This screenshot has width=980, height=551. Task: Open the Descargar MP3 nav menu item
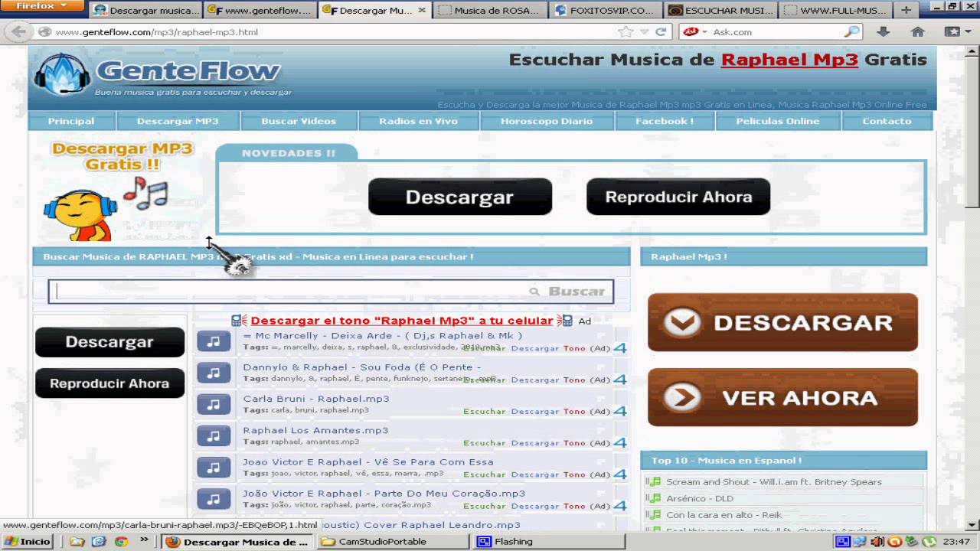178,121
